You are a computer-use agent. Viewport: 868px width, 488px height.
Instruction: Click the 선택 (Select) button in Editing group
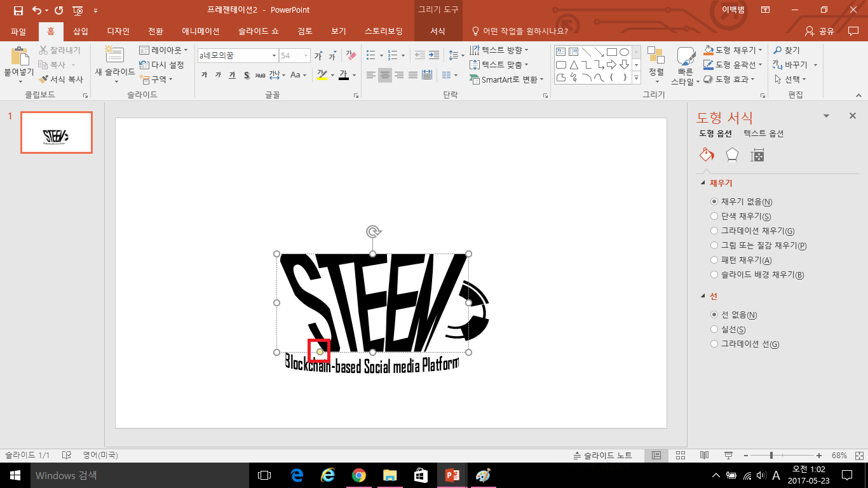tap(790, 79)
